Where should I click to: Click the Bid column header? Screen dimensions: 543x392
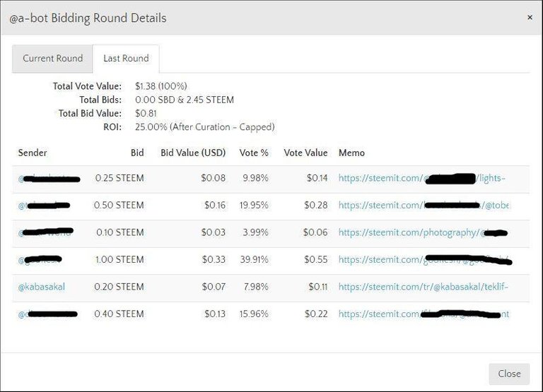point(137,153)
